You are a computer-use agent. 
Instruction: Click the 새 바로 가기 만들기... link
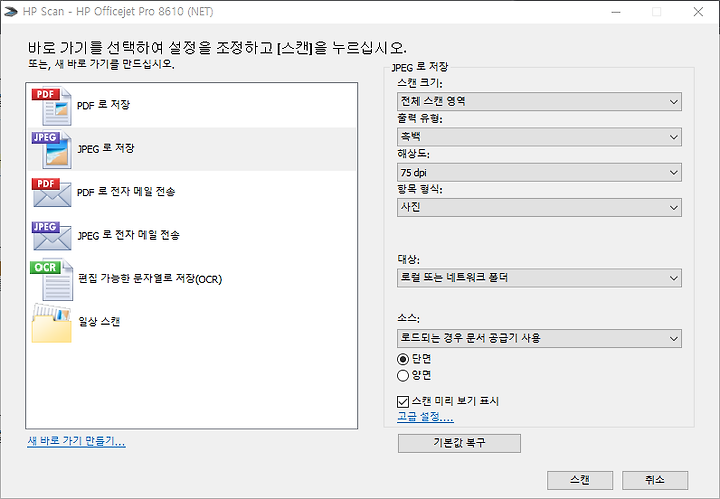(x=76, y=441)
